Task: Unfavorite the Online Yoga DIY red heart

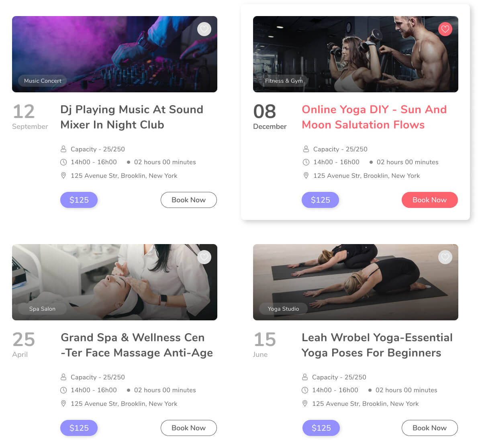Action: click(445, 29)
